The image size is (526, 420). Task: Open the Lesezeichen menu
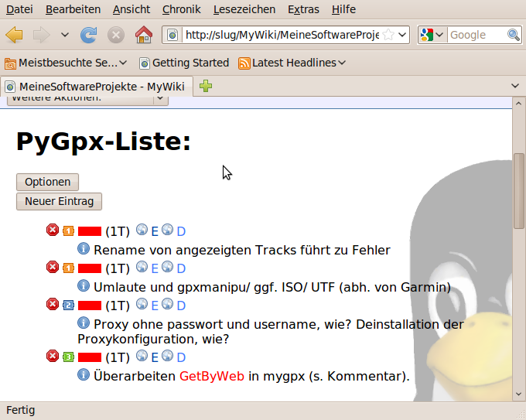point(244,9)
